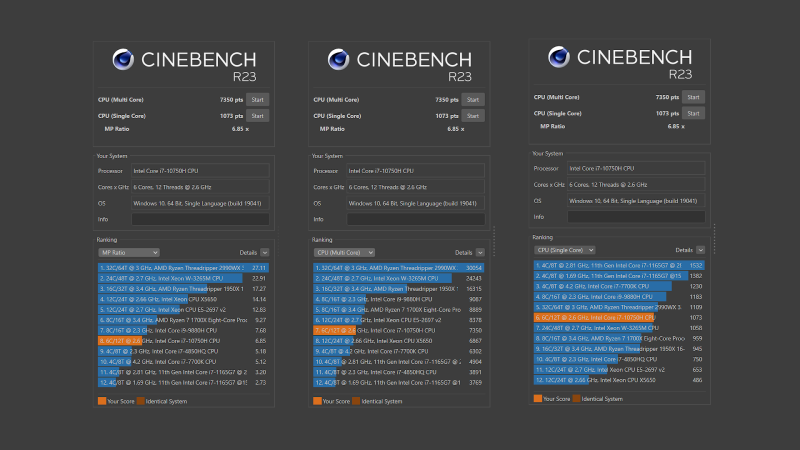
Task: Open the CPU (Multi Core) ranking dropdown
Action: click(x=344, y=253)
